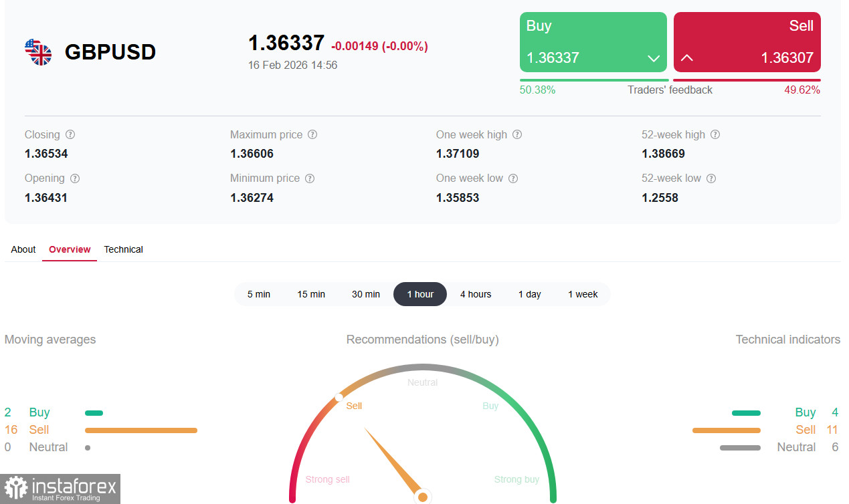Click Technical indicators Buy bar
Screen dimensions: 849x504
(746, 413)
